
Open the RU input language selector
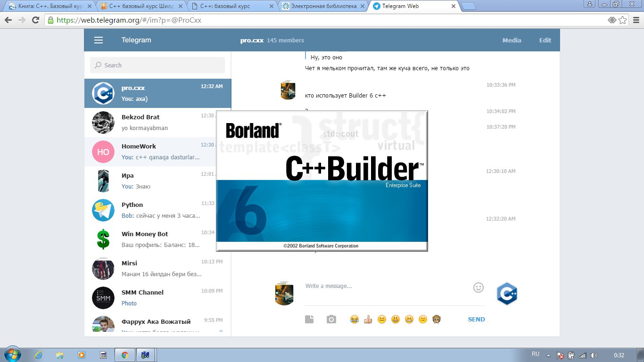[536, 354]
